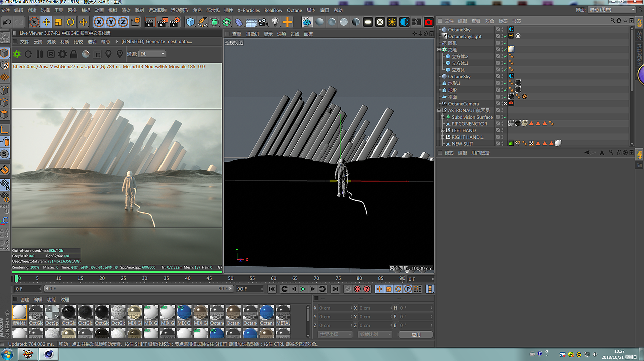The height and width of the screenshot is (361, 644).
Task: Click the light bulb icon in toolbar
Action: 275,22
